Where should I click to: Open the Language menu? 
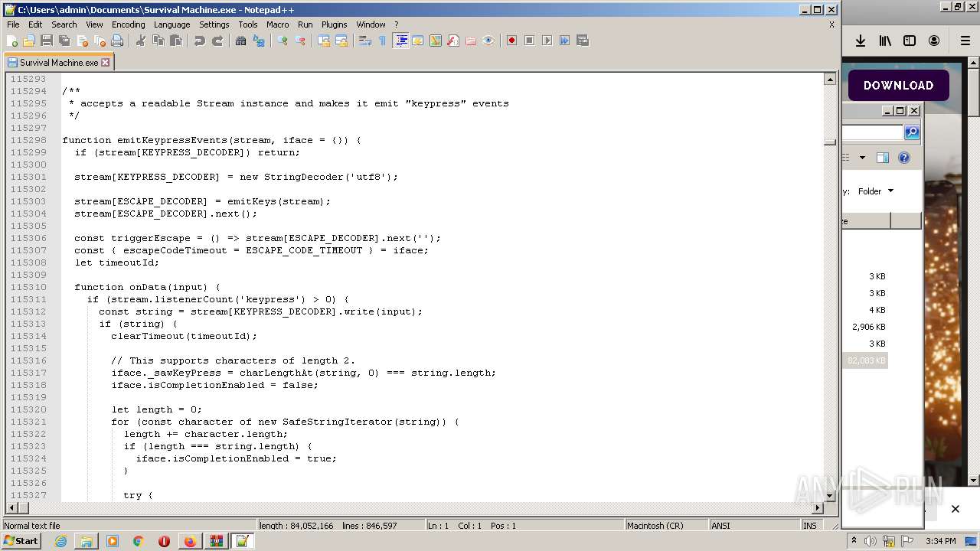171,24
